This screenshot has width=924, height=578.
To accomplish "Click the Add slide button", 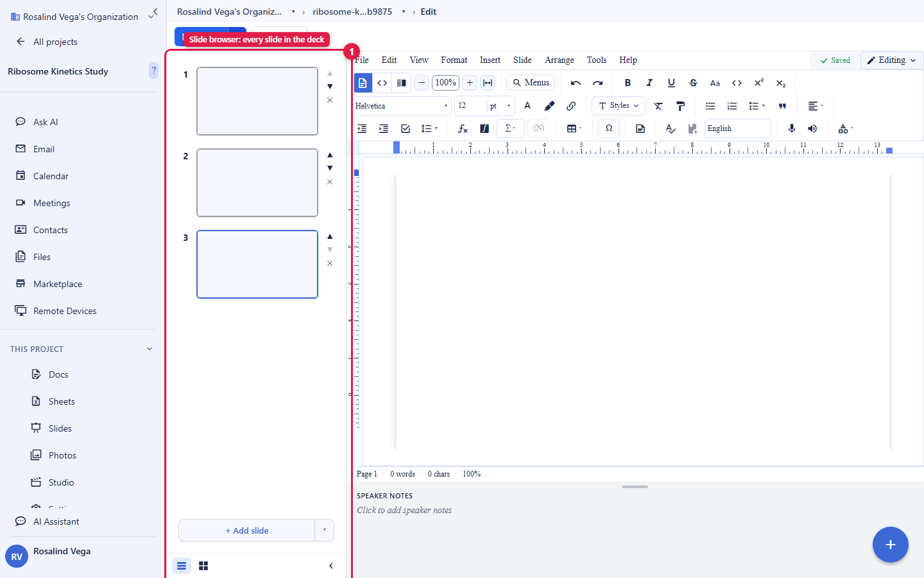I will point(247,530).
